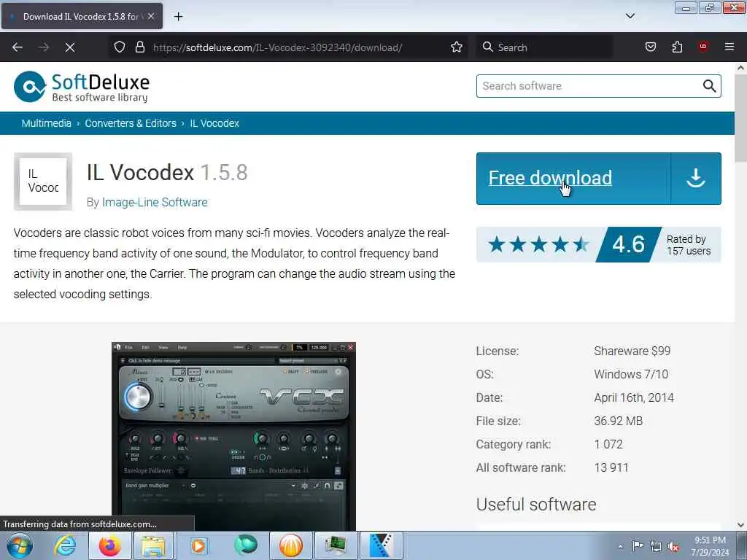
Task: Click the page scrollbar up arrow
Action: [x=740, y=68]
